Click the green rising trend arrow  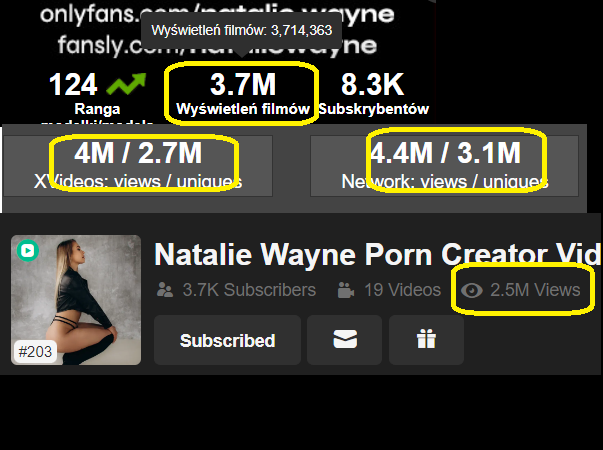tap(126, 83)
